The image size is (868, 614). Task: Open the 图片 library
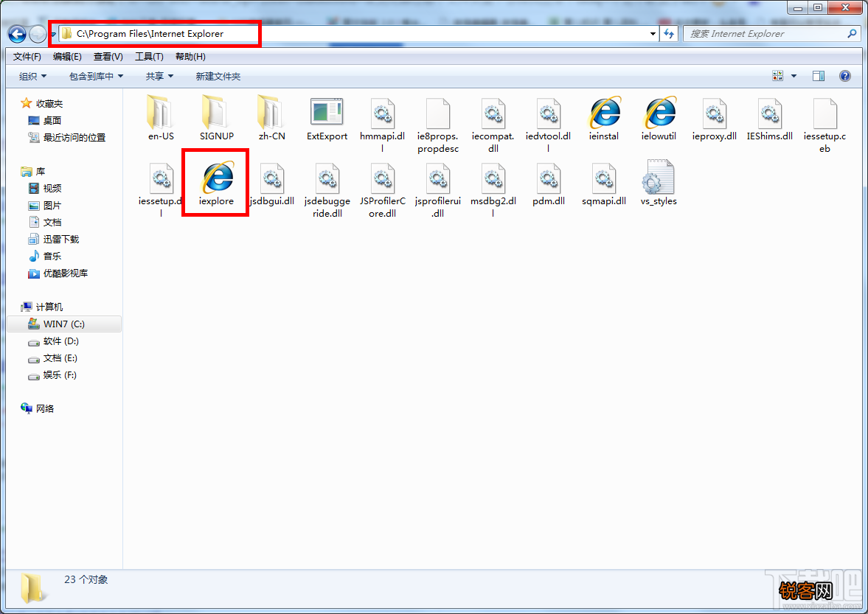coord(45,206)
